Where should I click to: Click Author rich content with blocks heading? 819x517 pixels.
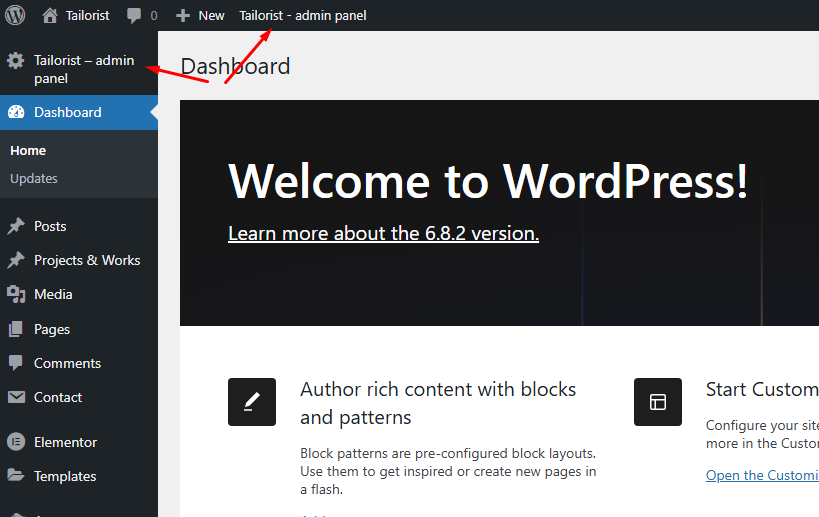(438, 403)
